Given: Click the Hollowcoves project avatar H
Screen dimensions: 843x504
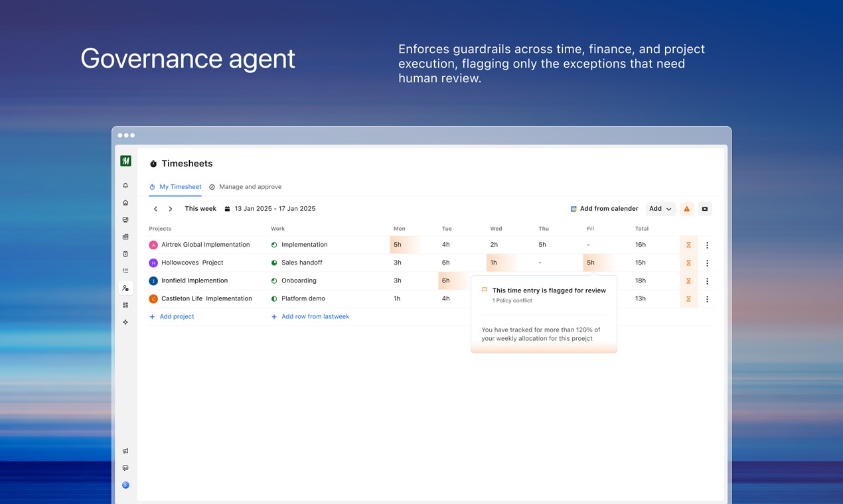Looking at the screenshot, I should (x=153, y=263).
